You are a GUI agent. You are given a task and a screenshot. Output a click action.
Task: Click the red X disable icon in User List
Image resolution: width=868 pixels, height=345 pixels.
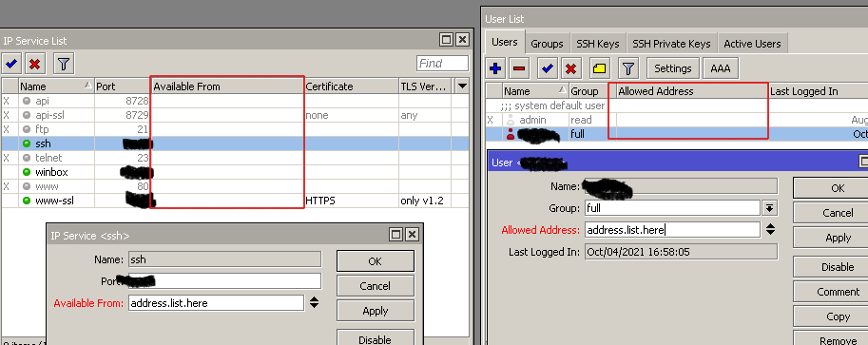pyautogui.click(x=571, y=68)
